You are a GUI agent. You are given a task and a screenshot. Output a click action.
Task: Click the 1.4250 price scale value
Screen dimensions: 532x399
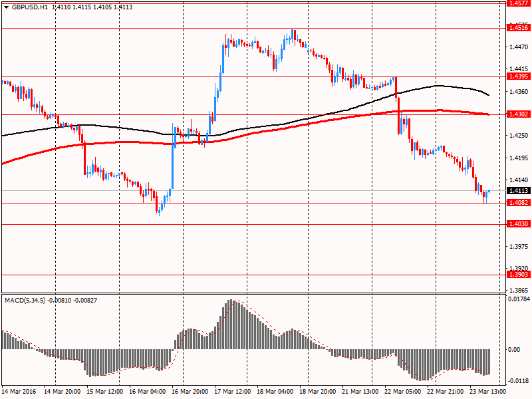pyautogui.click(x=519, y=136)
